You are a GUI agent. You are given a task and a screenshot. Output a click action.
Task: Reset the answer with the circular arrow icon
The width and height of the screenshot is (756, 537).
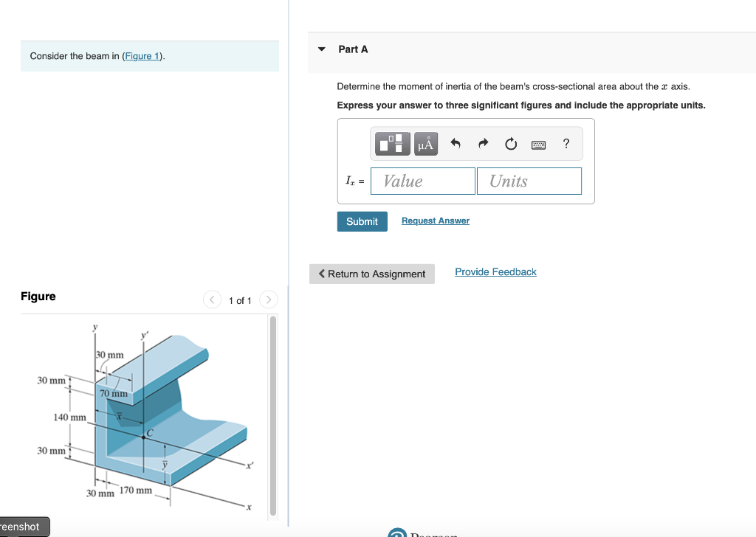(510, 144)
